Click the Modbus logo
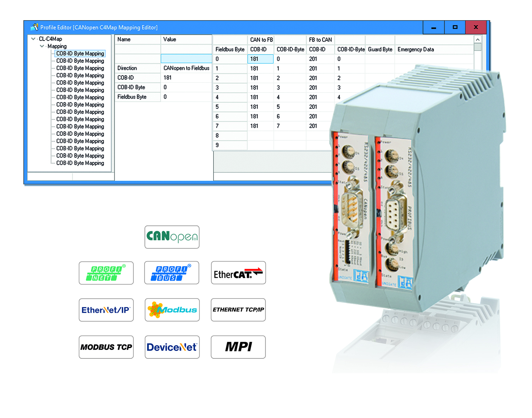532x418 pixels. (x=172, y=310)
